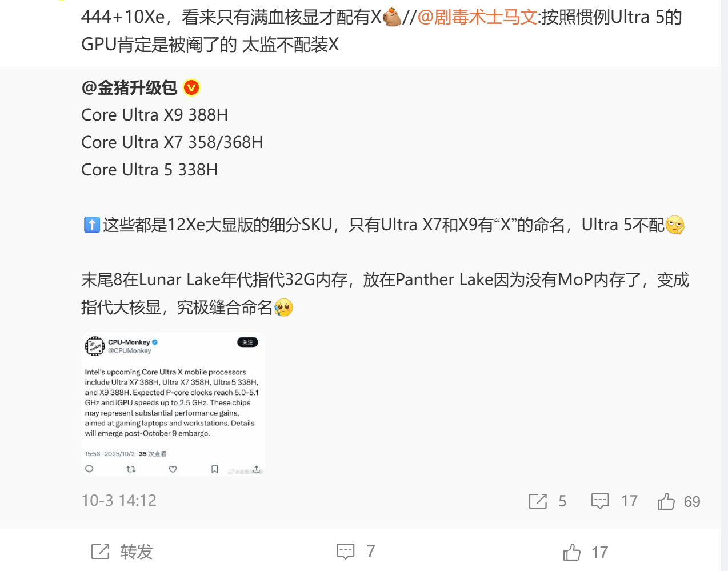Click the reply bubble in embedded tweet
This screenshot has width=728, height=571.
[x=89, y=469]
